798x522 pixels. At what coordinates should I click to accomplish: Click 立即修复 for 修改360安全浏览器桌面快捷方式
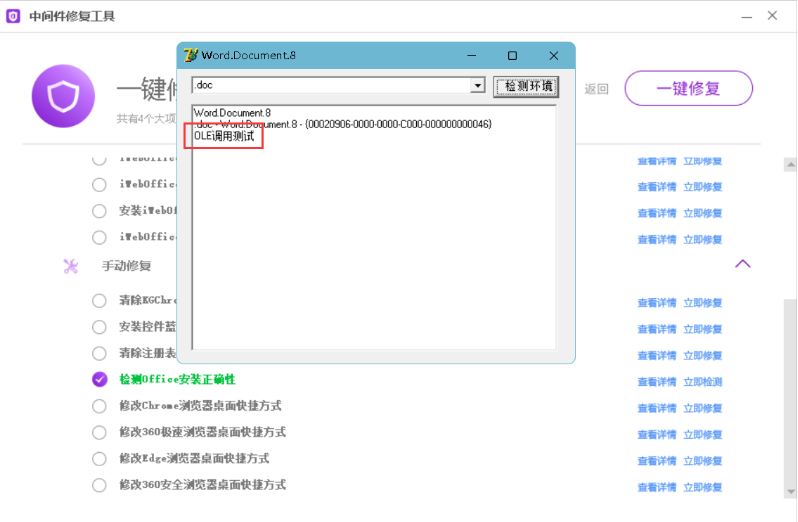(702, 488)
